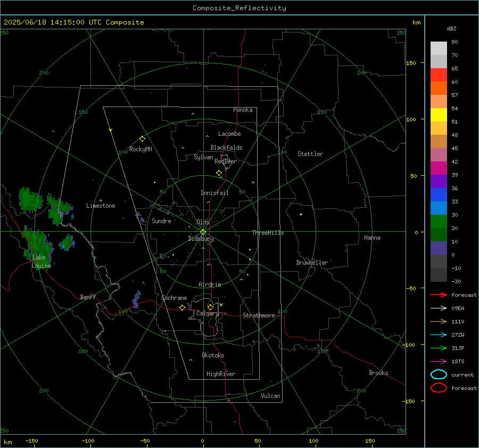The width and height of the screenshot is (479, 448).
Task: Click the Composite_Reflectivity title
Action: click(x=240, y=8)
